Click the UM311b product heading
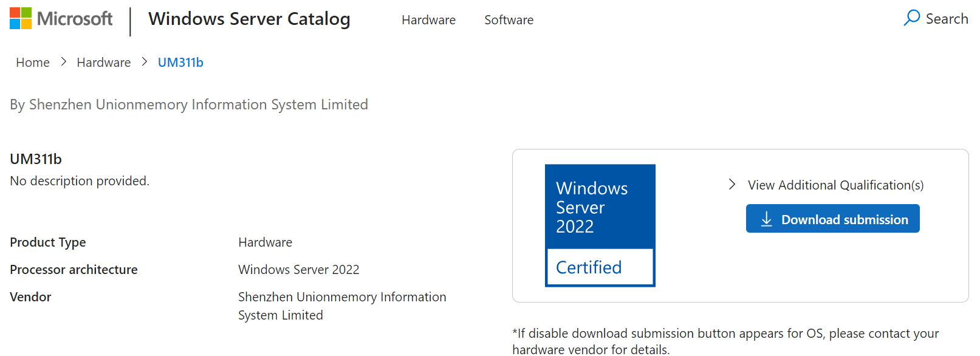This screenshot has height=356, width=980. (x=36, y=159)
